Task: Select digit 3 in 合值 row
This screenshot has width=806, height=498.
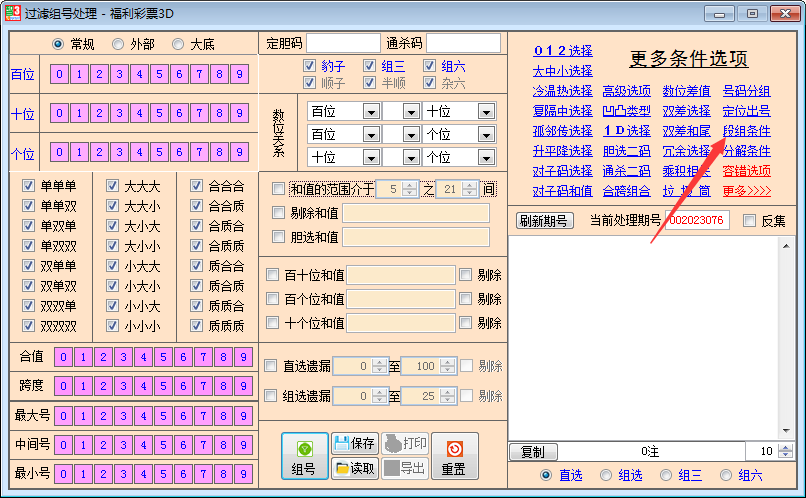Action: click(x=123, y=357)
